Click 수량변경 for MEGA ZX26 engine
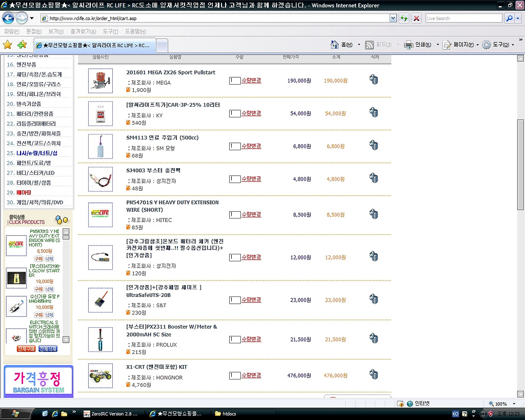The image size is (525, 420). pyautogui.click(x=251, y=81)
